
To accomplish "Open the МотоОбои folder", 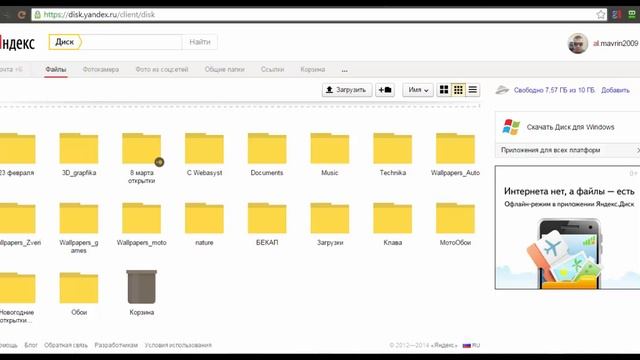I will 455,218.
